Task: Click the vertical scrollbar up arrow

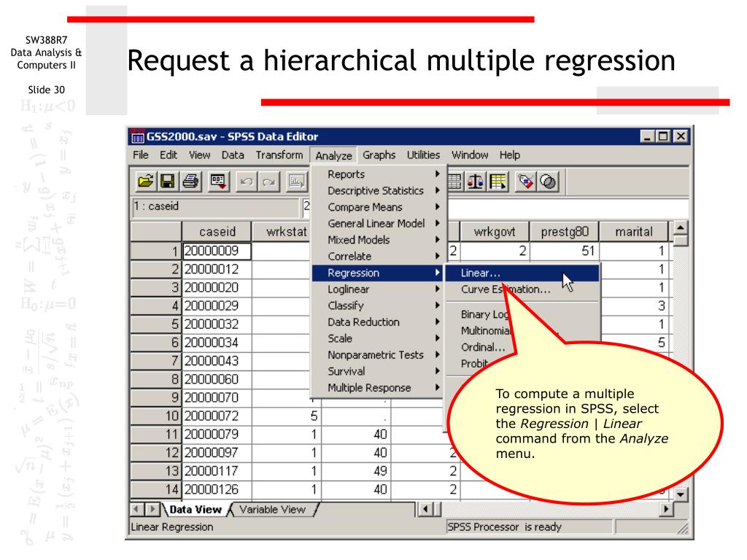Action: (681, 228)
